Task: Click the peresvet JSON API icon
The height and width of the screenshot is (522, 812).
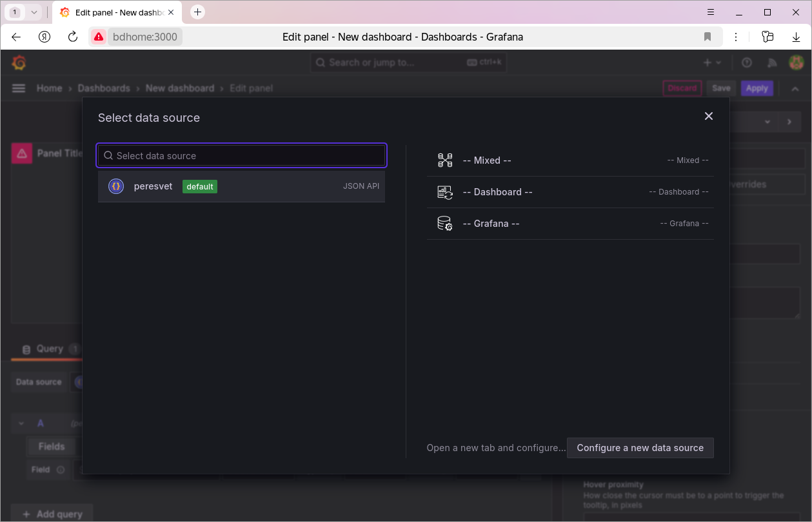Action: (116, 186)
